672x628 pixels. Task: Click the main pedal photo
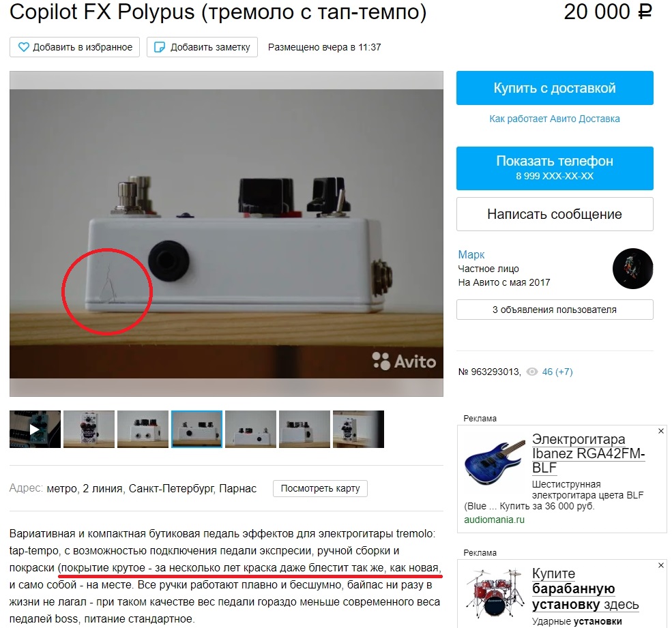(227, 234)
